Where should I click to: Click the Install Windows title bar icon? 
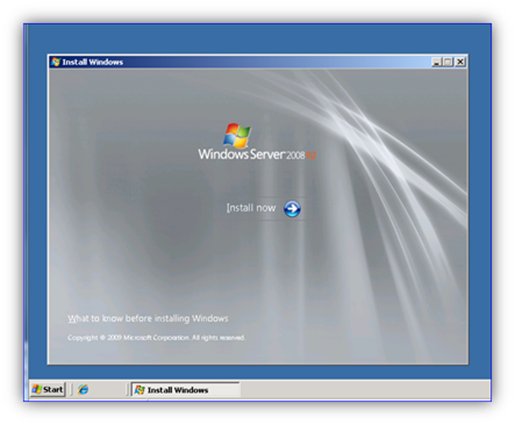[x=55, y=62]
